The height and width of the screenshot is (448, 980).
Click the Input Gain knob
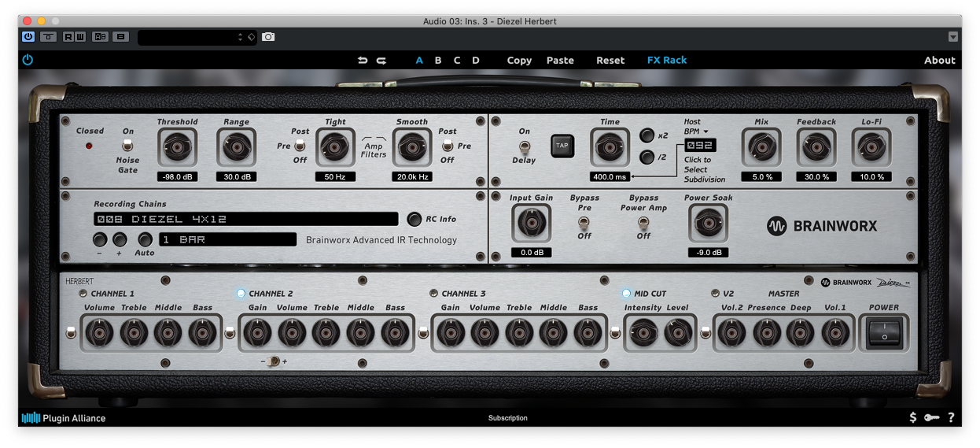click(531, 224)
